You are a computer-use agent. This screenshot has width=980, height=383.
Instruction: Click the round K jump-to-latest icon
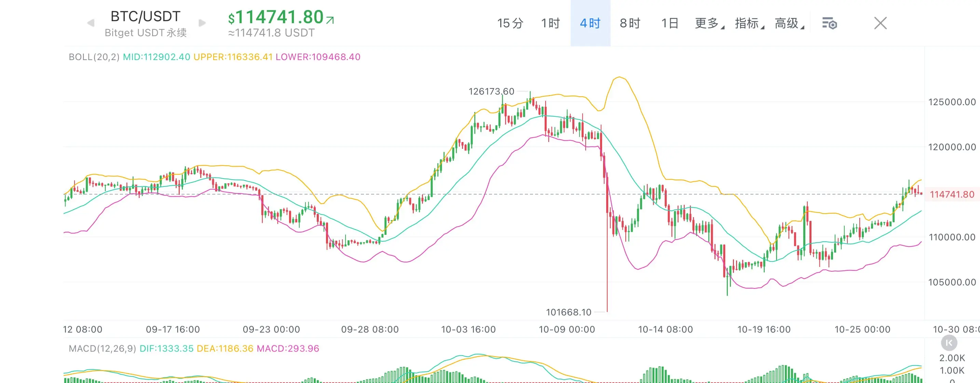(x=949, y=343)
